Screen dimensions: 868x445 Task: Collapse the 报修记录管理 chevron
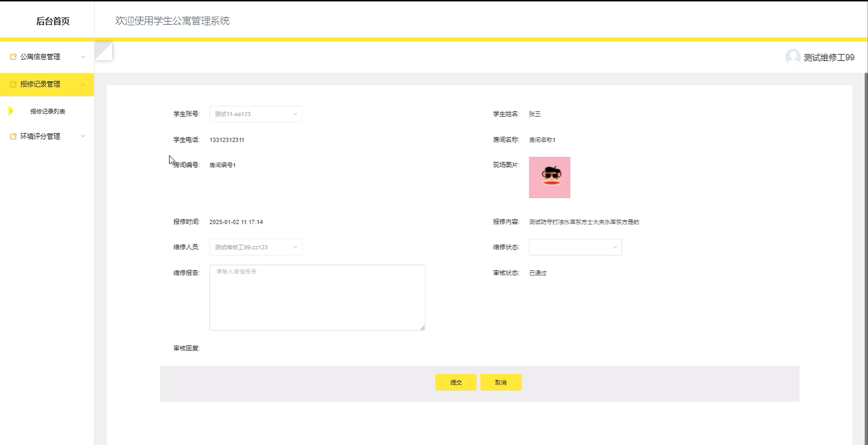click(x=83, y=84)
